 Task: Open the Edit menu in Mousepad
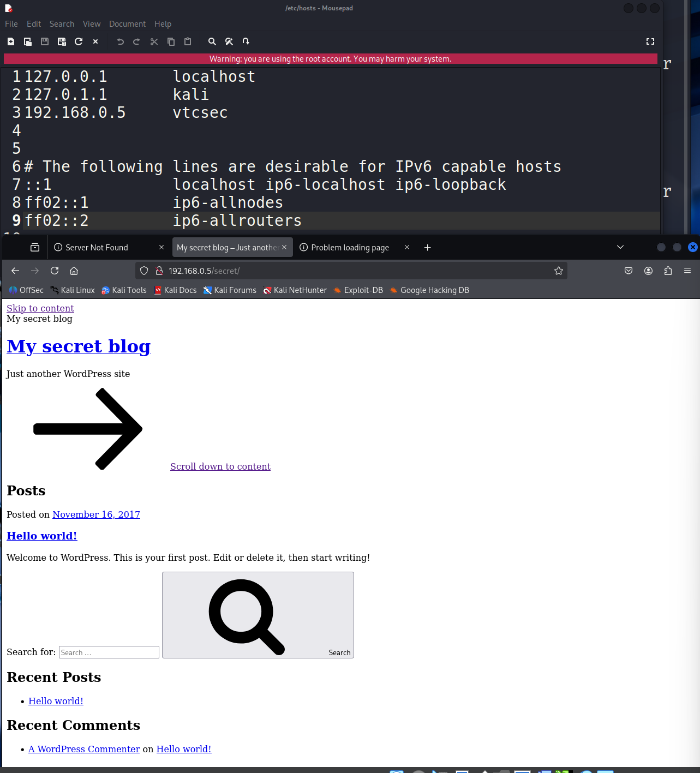(x=34, y=24)
